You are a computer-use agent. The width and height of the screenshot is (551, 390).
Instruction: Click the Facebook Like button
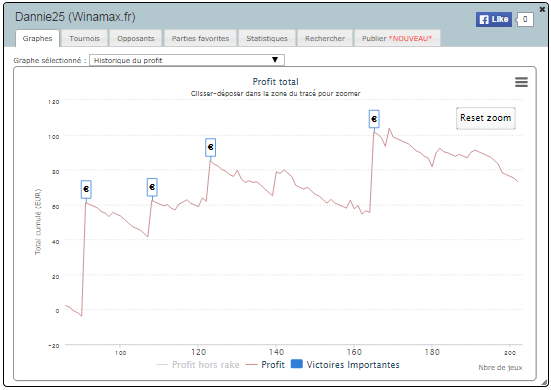click(x=494, y=19)
